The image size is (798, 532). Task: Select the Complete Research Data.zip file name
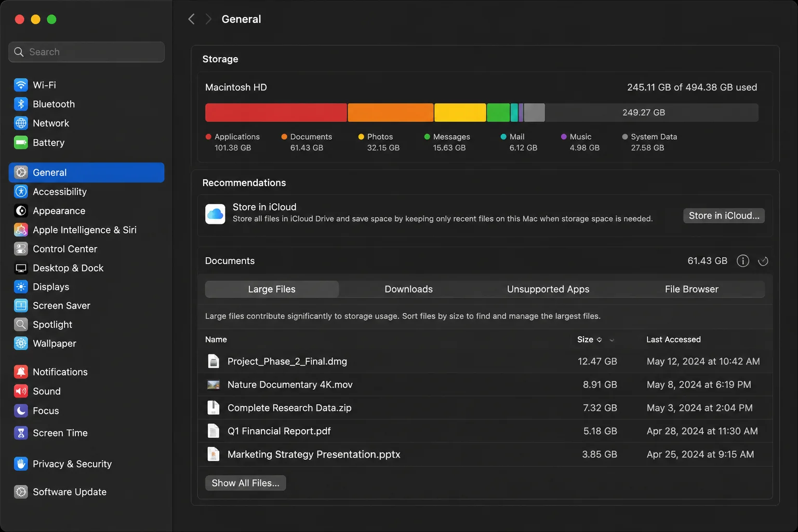pyautogui.click(x=289, y=408)
